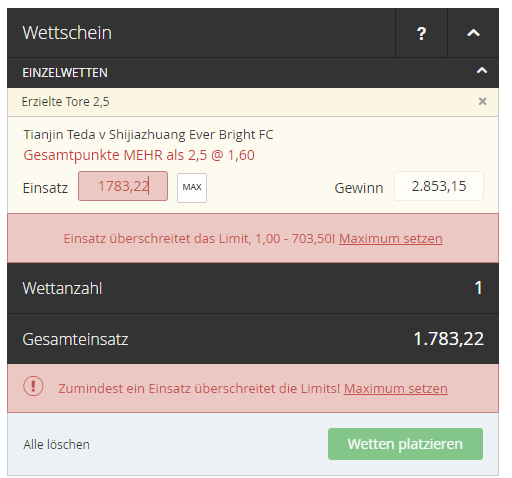
Task: Click the Wettanzahl count row
Action: [x=253, y=288]
